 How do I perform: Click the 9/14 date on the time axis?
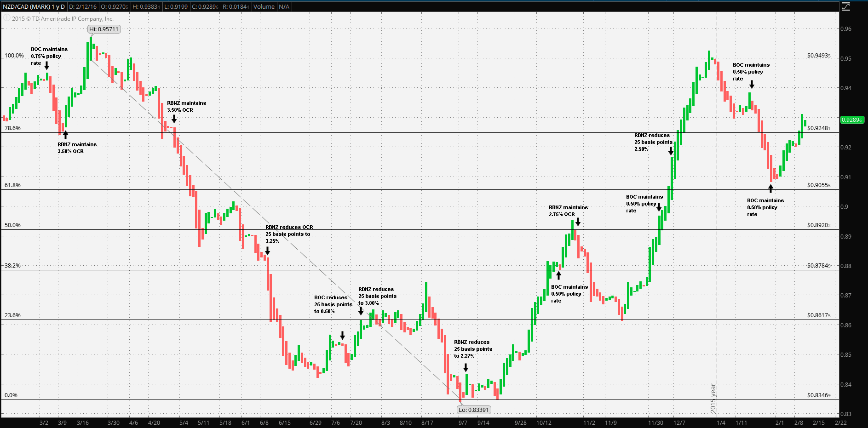tap(483, 423)
